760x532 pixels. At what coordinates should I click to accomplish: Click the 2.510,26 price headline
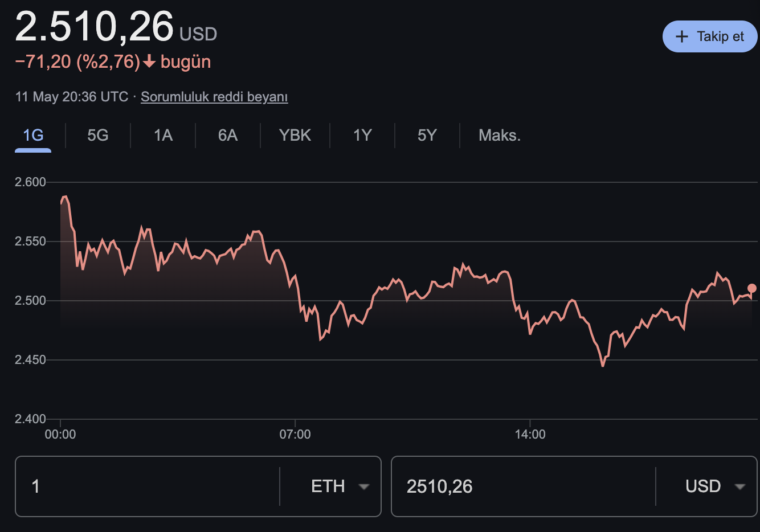95,27
